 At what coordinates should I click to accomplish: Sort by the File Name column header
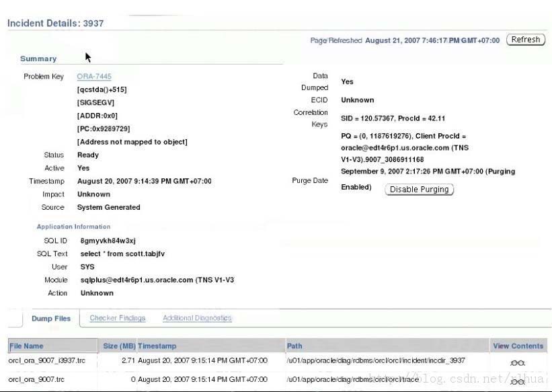click(x=26, y=346)
